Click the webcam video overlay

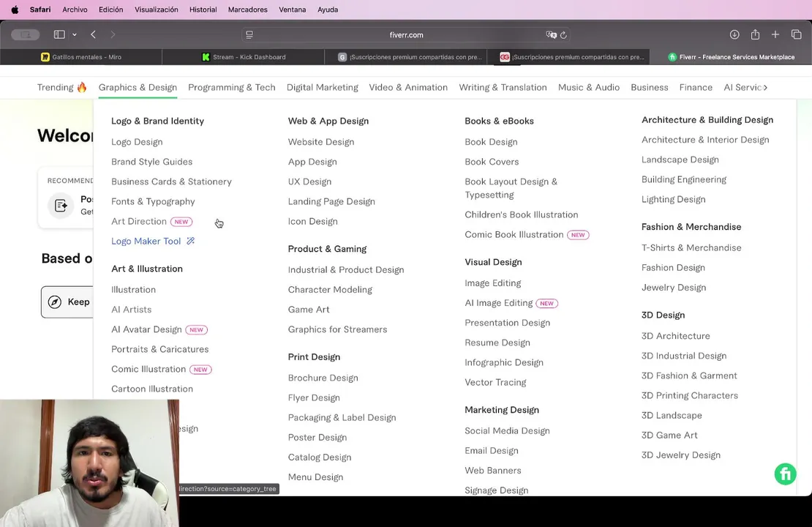pos(89,463)
